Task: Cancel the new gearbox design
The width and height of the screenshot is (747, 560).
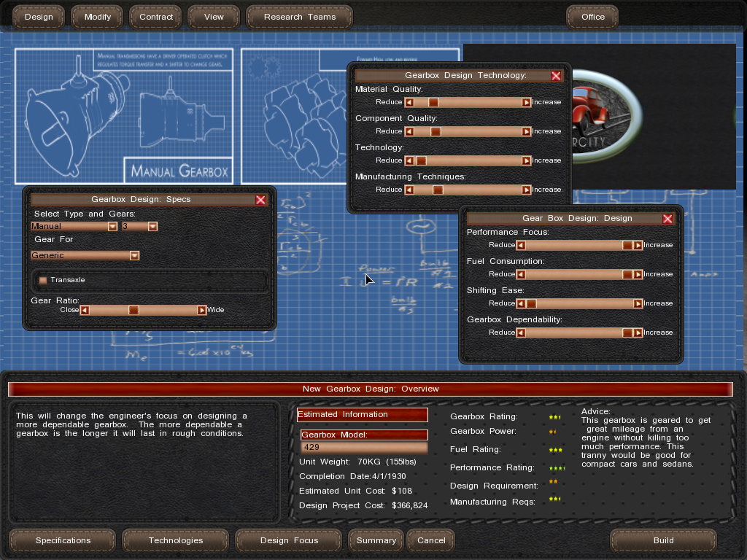Action: pyautogui.click(x=431, y=540)
